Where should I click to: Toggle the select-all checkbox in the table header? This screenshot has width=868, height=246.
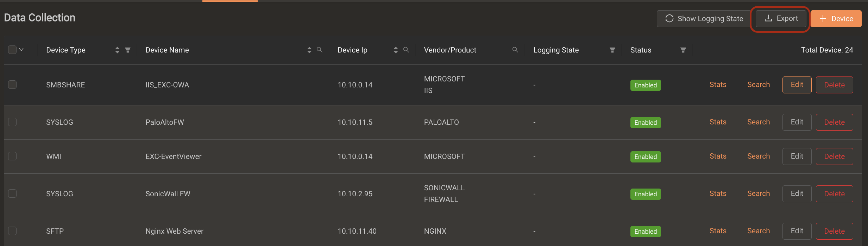12,50
